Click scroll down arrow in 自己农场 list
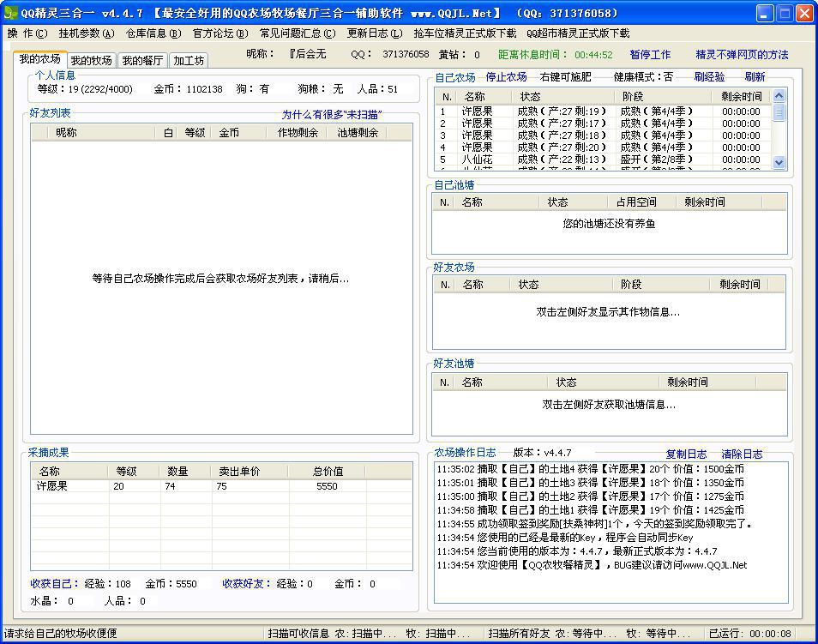The image size is (818, 644). pos(779,162)
